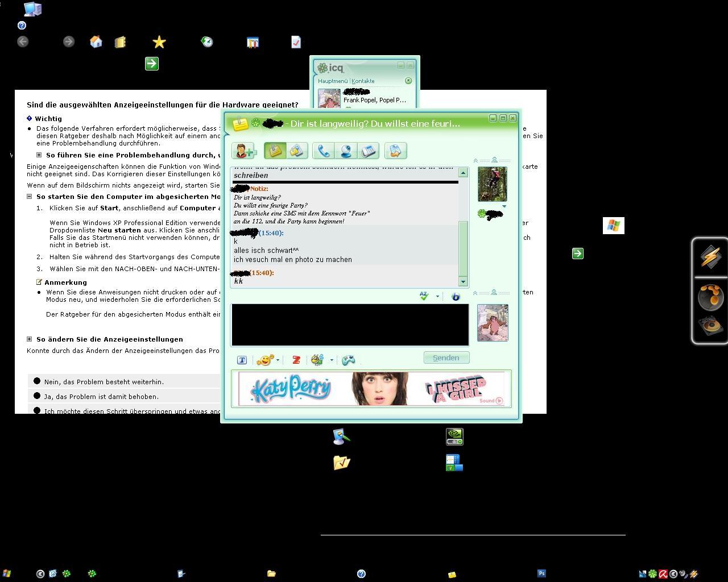
Task: Start a webcam video chat
Action: coord(345,151)
